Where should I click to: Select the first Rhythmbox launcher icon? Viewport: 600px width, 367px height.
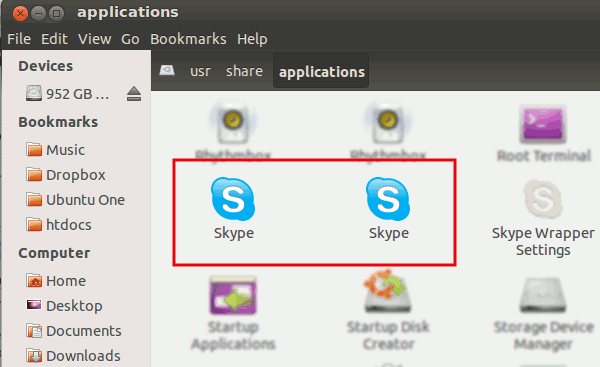(x=233, y=122)
